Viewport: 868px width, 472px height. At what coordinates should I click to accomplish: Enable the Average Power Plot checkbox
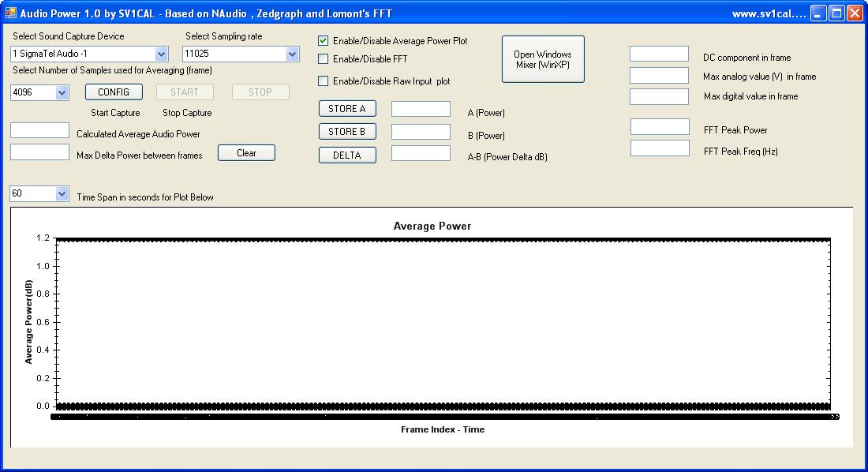[x=324, y=41]
